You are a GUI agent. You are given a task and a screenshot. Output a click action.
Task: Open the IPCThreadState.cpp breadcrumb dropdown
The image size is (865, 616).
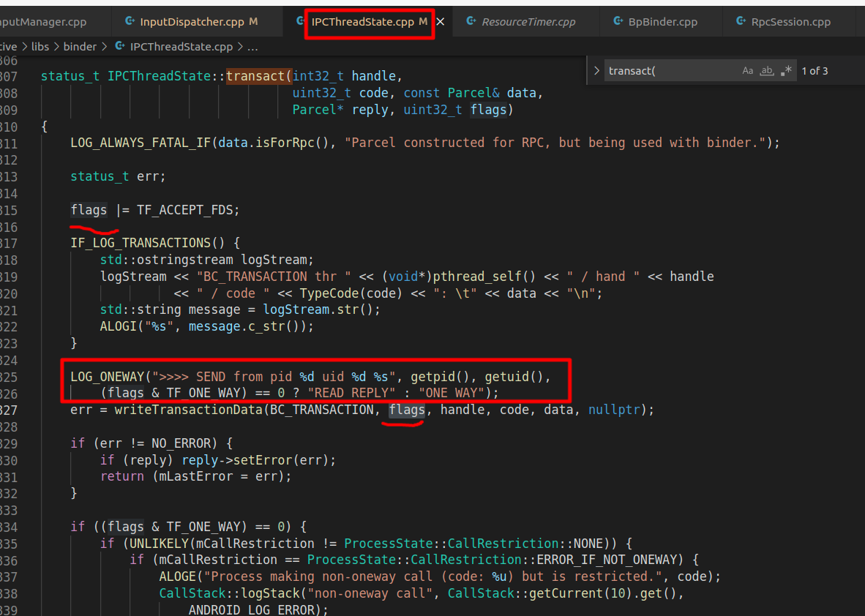(x=181, y=47)
